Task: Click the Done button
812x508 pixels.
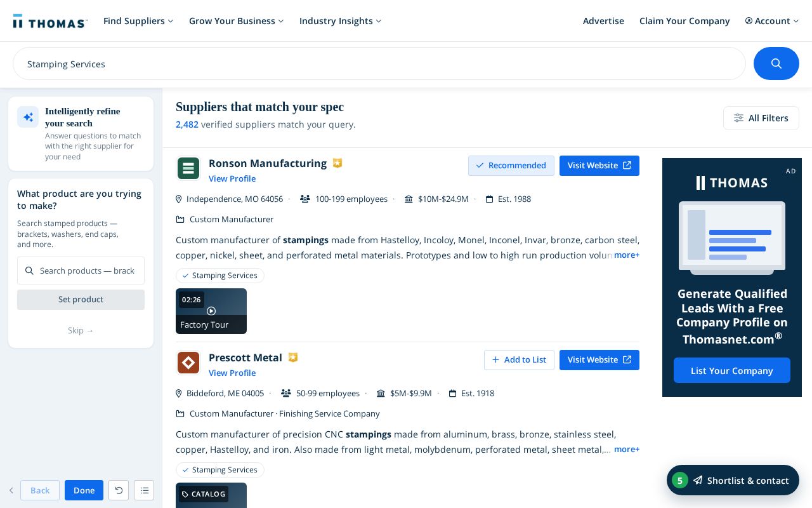Action: (x=84, y=490)
